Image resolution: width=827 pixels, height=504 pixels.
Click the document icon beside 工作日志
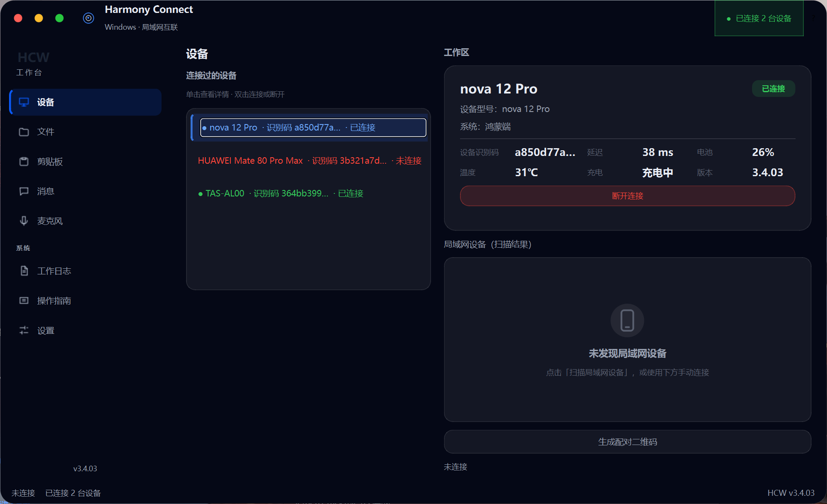pyautogui.click(x=24, y=271)
